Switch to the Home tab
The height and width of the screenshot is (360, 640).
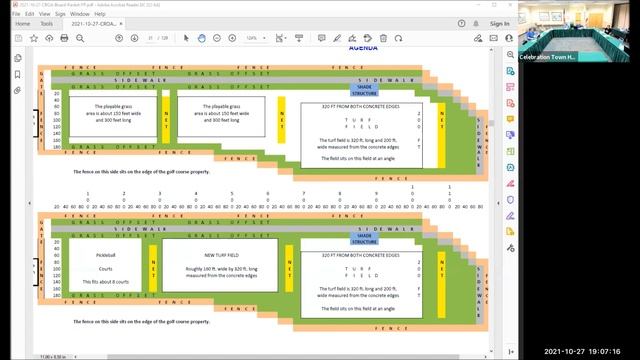coord(22,24)
